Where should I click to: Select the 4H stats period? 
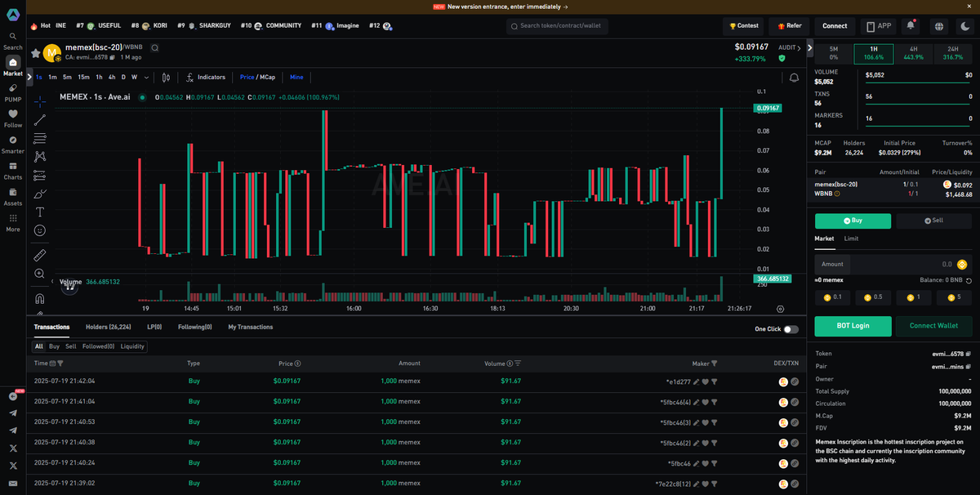tap(913, 54)
